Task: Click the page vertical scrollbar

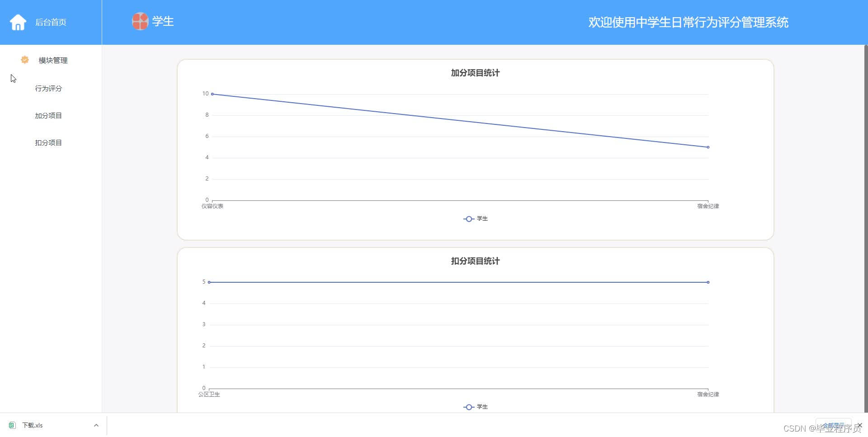Action: click(x=866, y=228)
